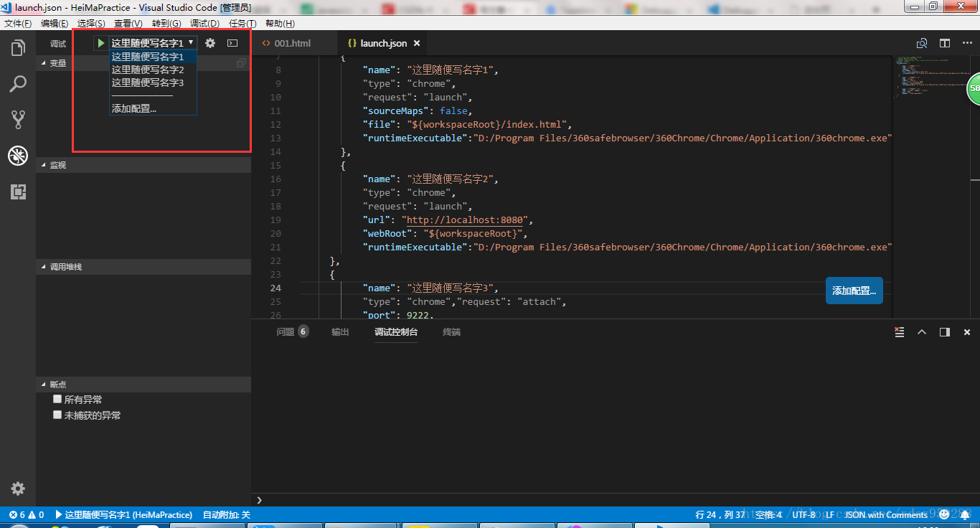Image resolution: width=980 pixels, height=528 pixels.
Task: Open the 调试(D) menu
Action: click(204, 24)
